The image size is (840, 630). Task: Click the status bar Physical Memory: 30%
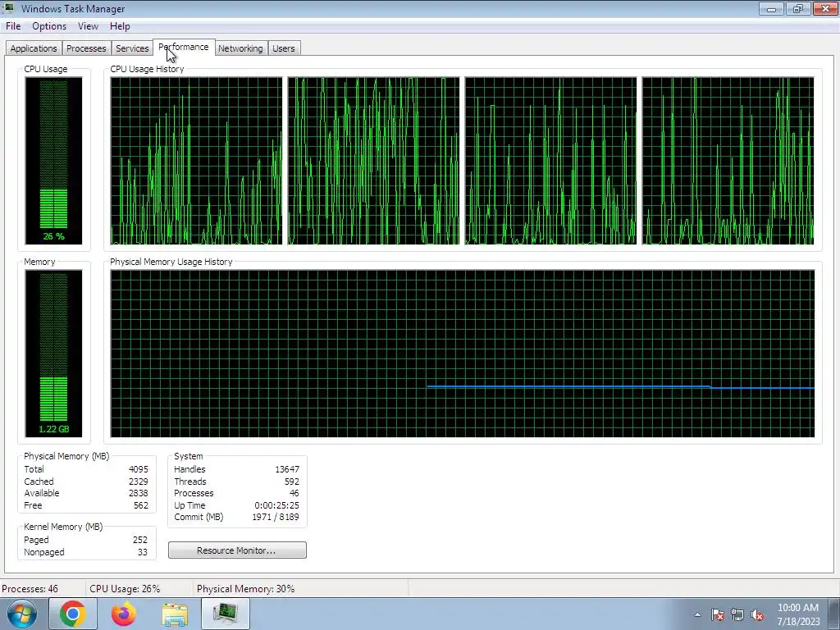tap(246, 589)
